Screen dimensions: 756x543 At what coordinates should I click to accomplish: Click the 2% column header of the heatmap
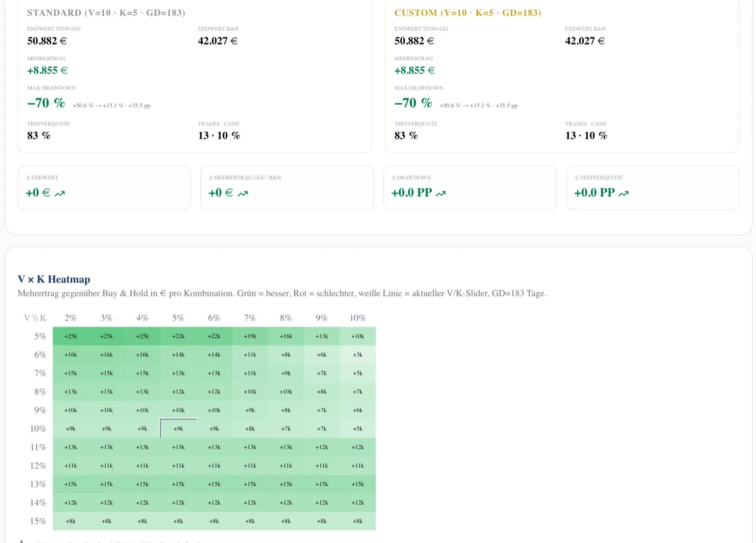click(x=71, y=318)
